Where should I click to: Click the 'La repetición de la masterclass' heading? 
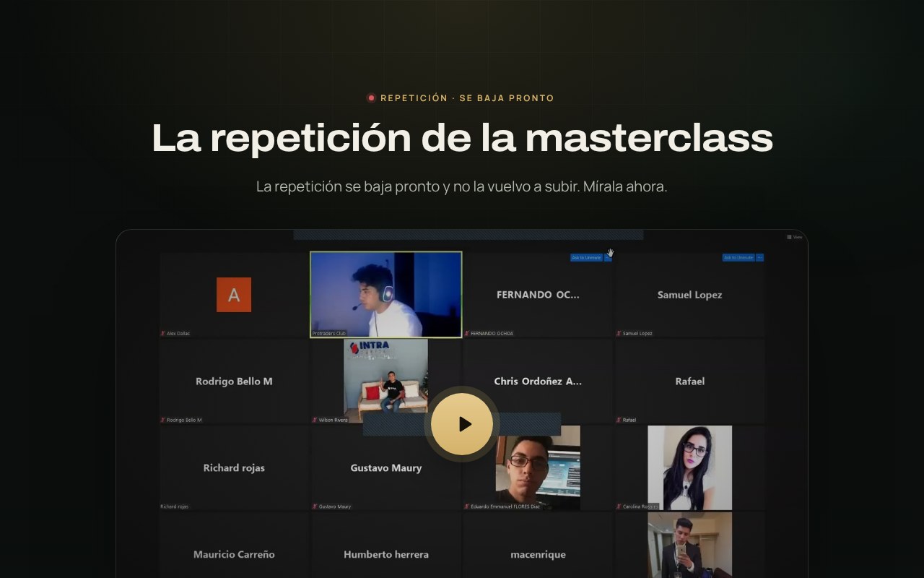(x=462, y=137)
